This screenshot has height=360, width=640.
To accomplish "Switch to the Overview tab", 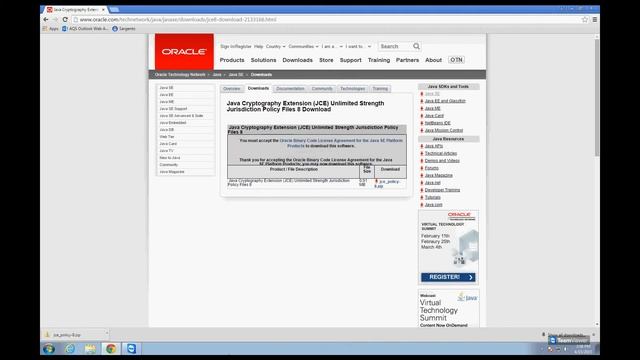I will [231, 89].
